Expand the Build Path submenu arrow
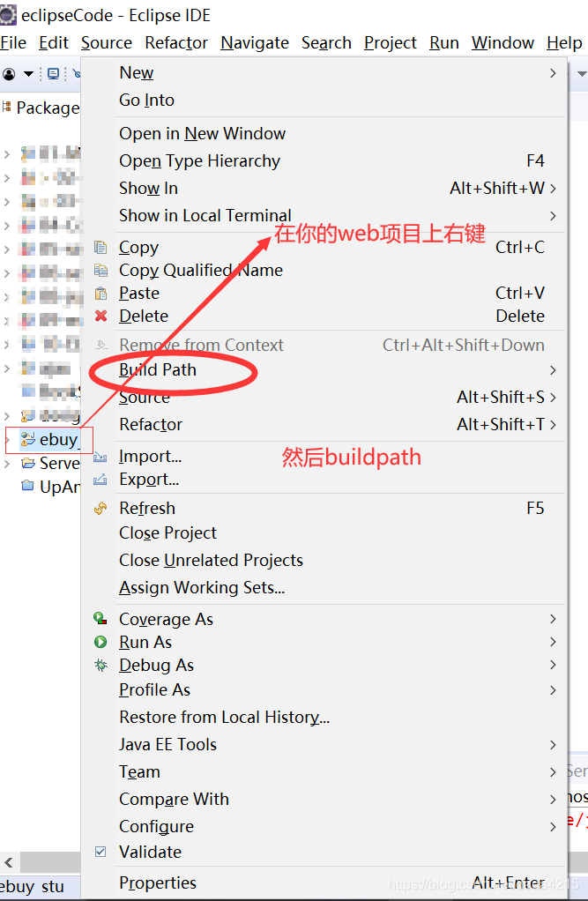 pyautogui.click(x=553, y=370)
